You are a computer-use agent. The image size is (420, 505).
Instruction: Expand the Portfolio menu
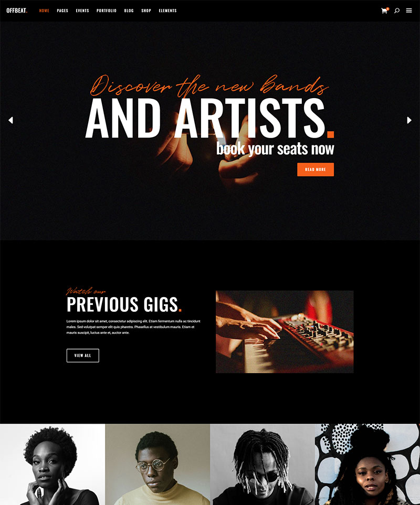pyautogui.click(x=107, y=10)
